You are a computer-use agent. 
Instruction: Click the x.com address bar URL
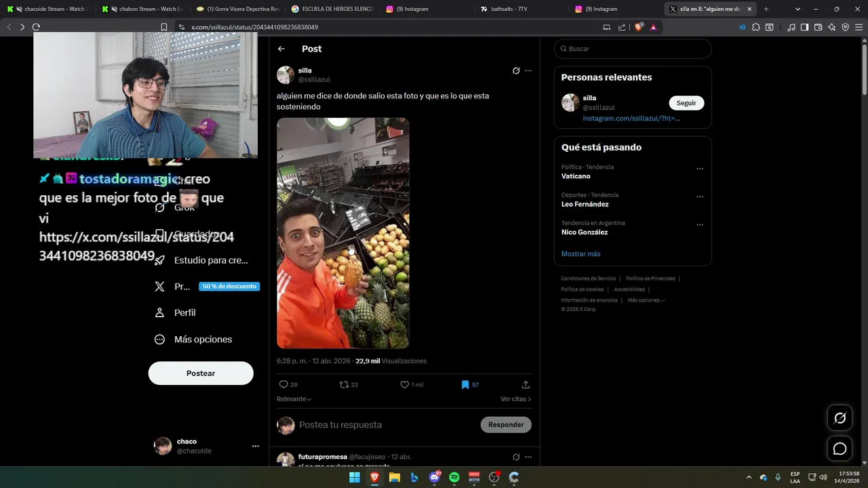pos(254,27)
